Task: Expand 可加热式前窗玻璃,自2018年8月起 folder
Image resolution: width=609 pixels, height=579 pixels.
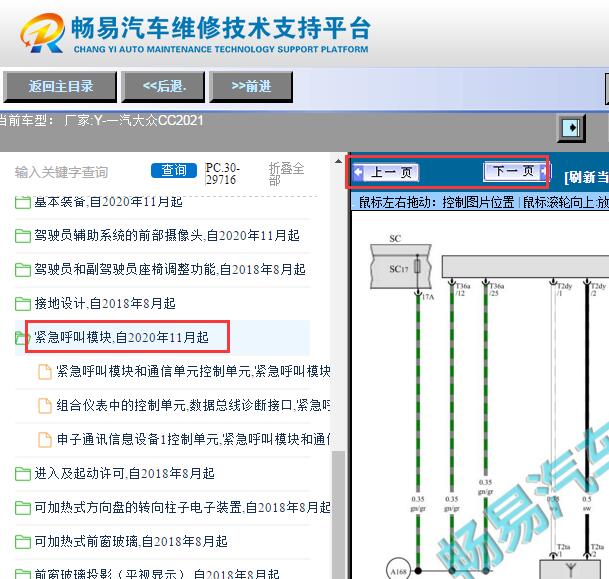Action: (x=131, y=541)
